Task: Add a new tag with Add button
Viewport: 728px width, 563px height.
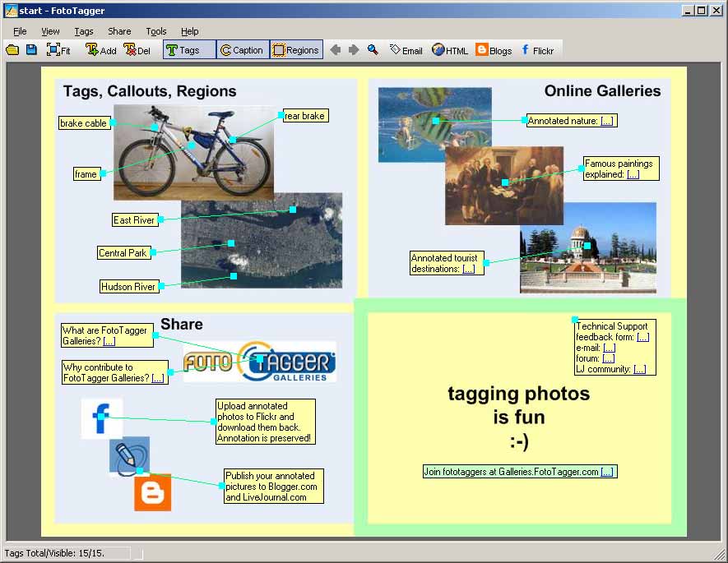Action: [x=100, y=50]
